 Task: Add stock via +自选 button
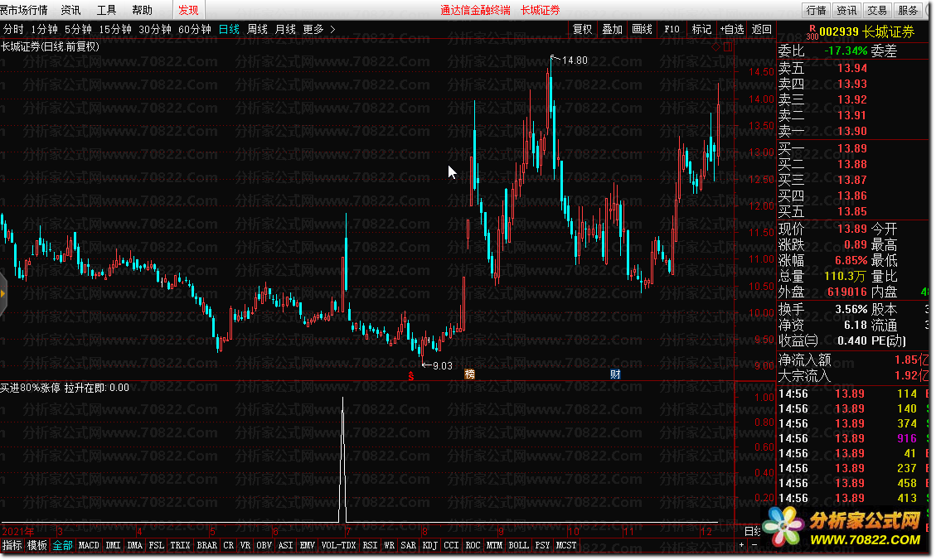coord(732,29)
